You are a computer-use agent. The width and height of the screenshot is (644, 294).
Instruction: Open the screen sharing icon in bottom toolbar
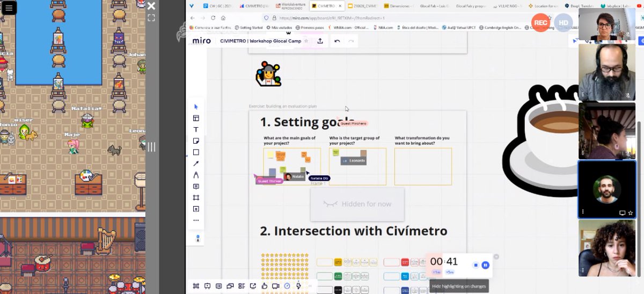point(230,286)
